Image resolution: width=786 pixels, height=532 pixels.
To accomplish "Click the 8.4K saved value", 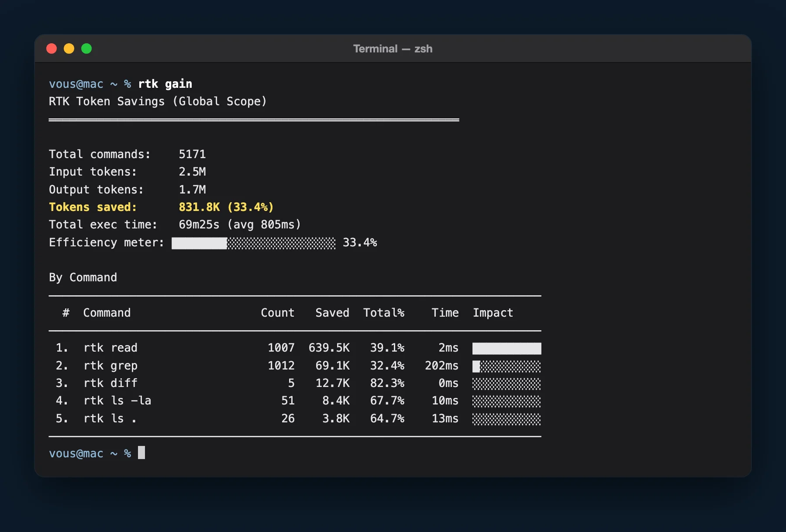I will pyautogui.click(x=336, y=401).
